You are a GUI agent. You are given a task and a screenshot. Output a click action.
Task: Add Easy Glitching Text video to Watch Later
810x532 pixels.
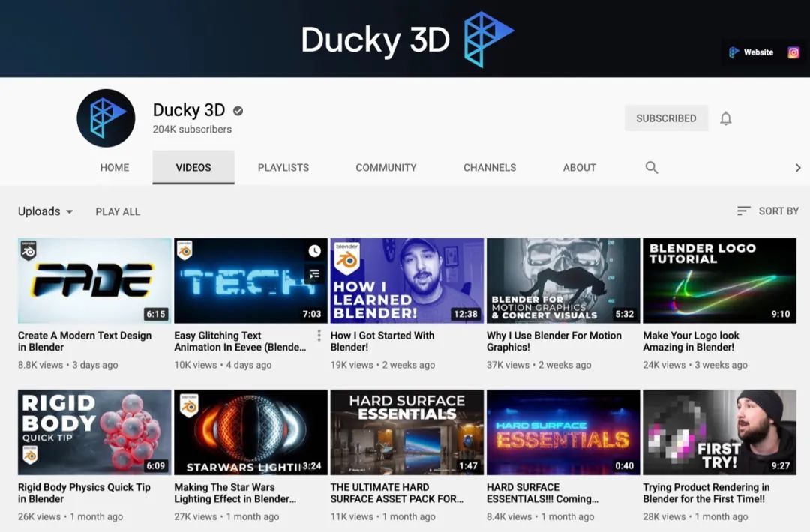click(x=314, y=251)
